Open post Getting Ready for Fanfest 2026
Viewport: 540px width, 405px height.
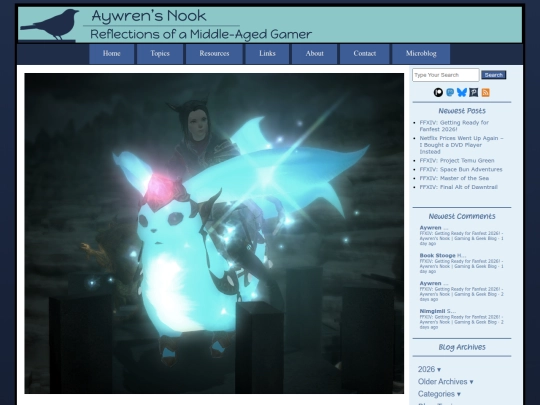click(454, 126)
